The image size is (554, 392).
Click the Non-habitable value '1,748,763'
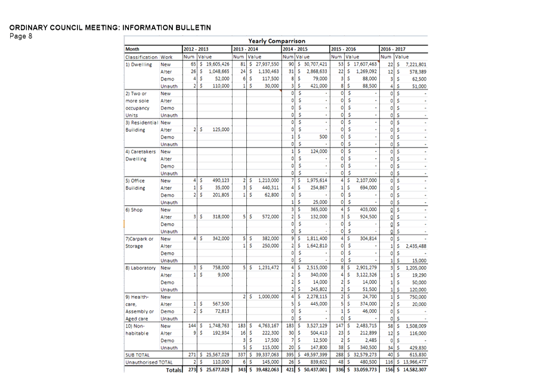[219, 326]
